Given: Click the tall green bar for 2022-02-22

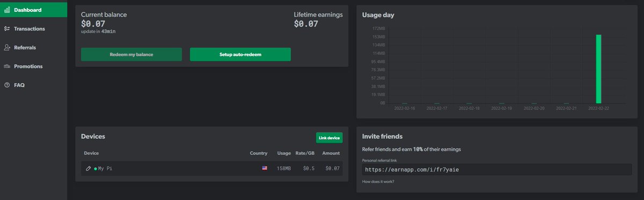Looking at the screenshot, I should [598, 69].
